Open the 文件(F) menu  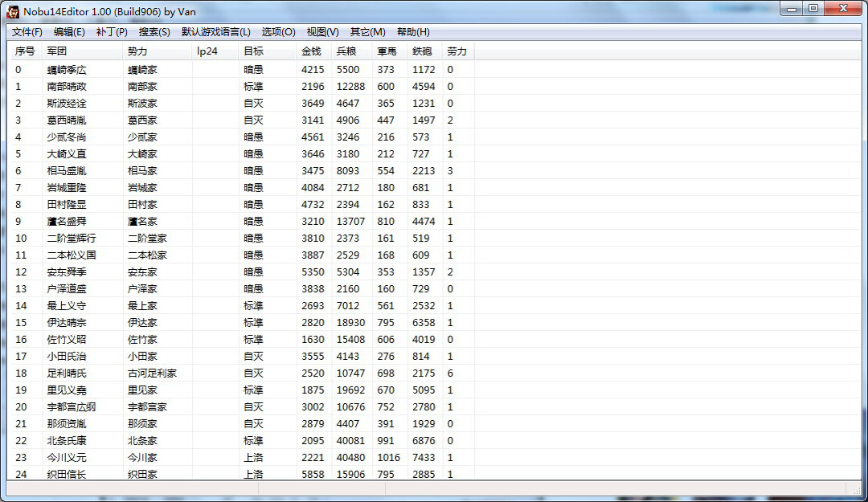27,32
